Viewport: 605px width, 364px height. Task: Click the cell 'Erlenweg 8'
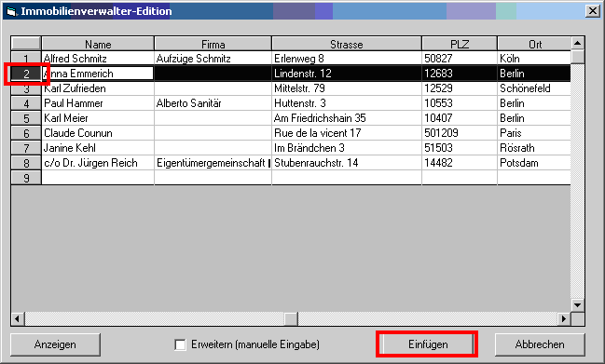pos(347,59)
